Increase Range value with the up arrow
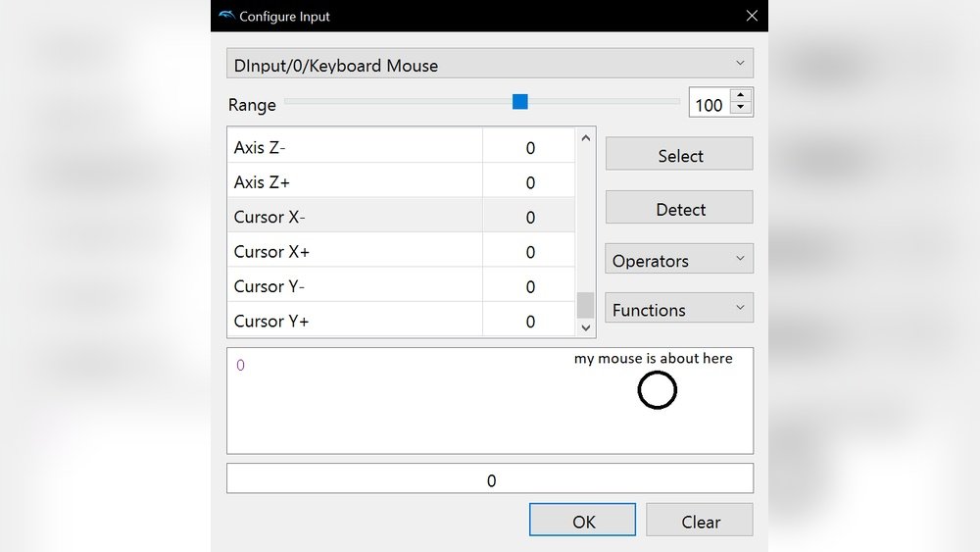This screenshot has height=552, width=980. (741, 97)
